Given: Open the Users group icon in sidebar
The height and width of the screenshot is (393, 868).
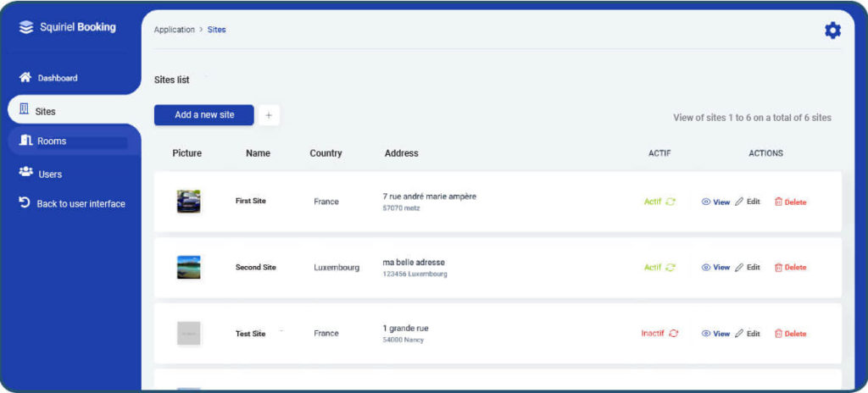Looking at the screenshot, I should pyautogui.click(x=25, y=172).
